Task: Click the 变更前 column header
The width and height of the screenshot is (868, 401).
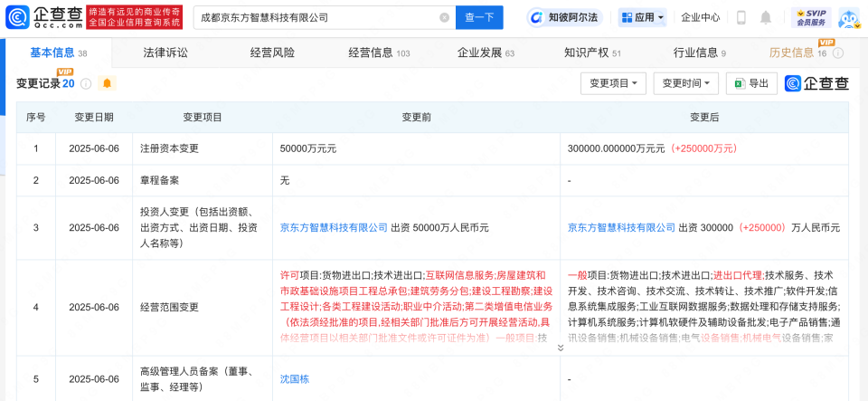Action: (416, 118)
